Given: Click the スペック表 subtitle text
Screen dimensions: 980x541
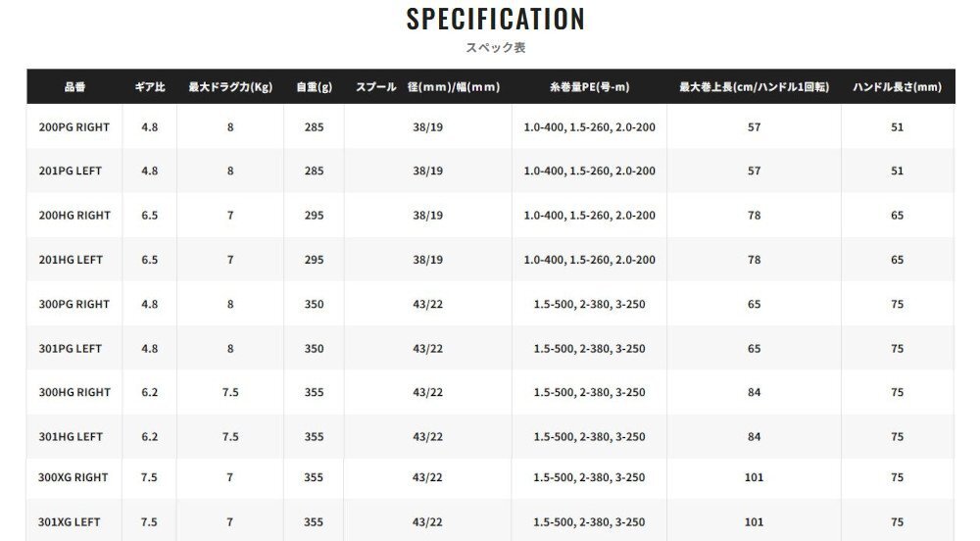Looking at the screenshot, I should 495,47.
